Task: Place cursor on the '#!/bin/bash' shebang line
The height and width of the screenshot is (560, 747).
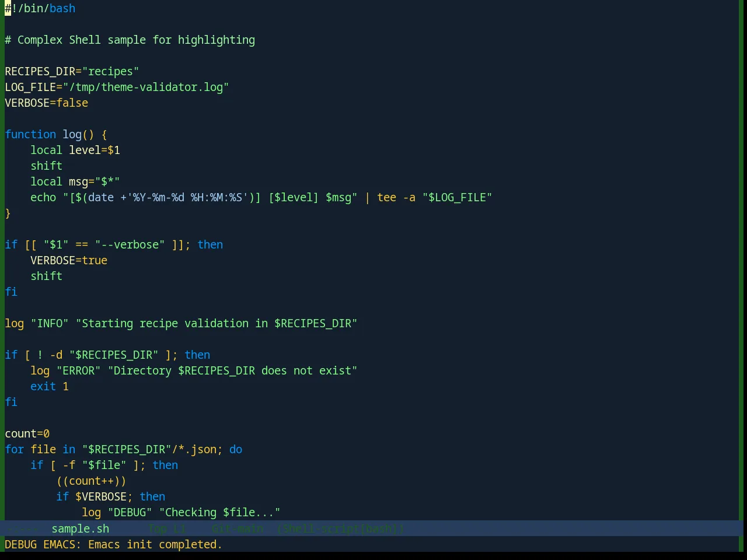Action: click(40, 8)
